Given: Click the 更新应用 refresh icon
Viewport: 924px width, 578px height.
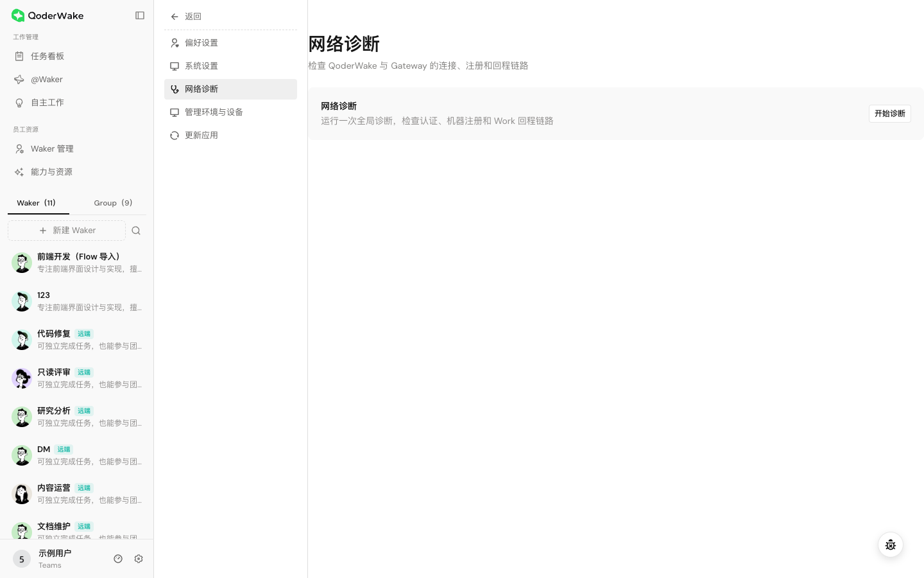Looking at the screenshot, I should tap(175, 136).
